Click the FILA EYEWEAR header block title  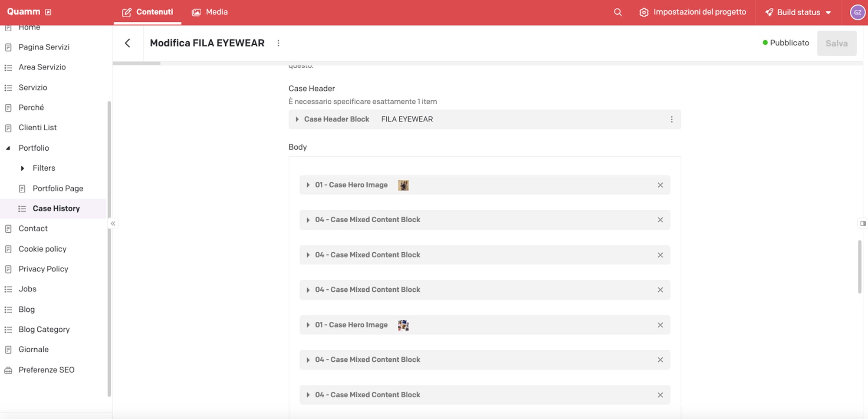(407, 119)
